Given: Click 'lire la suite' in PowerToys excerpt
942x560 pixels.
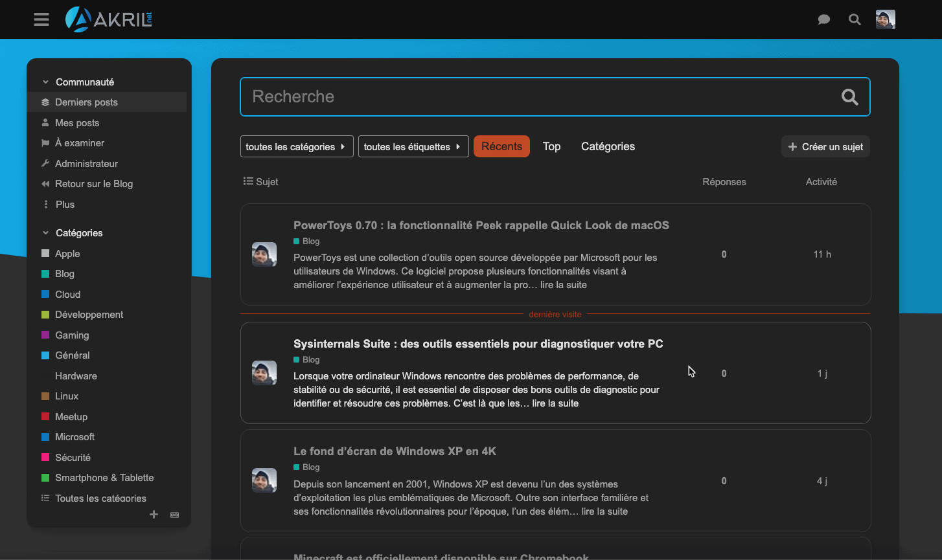Looking at the screenshot, I should 564,285.
